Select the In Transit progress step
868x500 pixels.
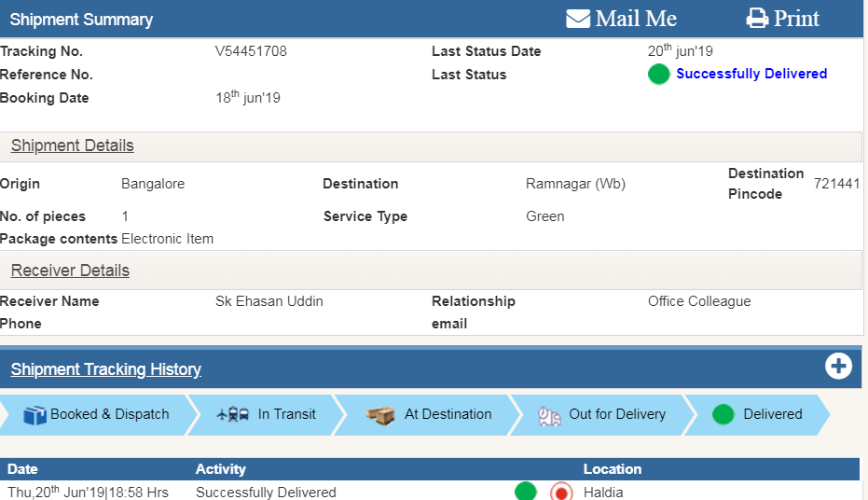[286, 414]
